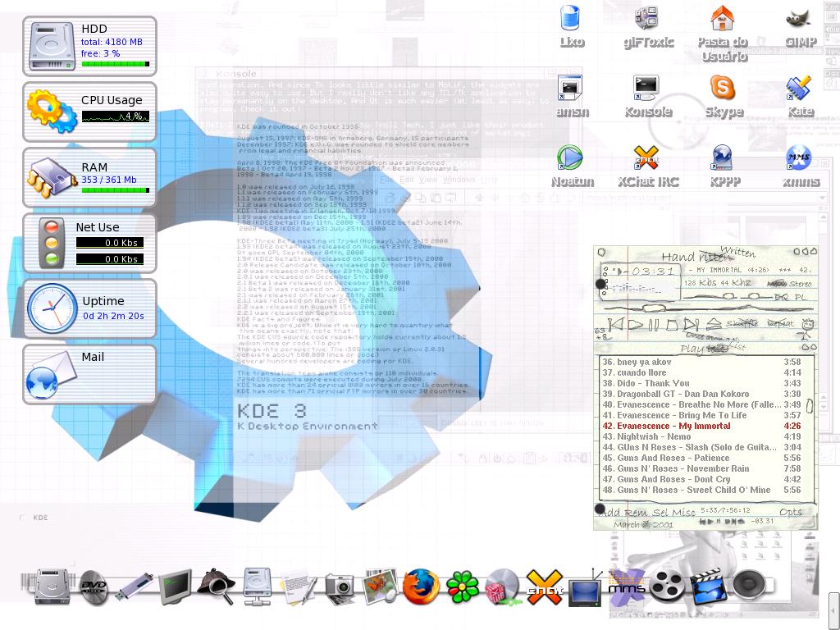Toggle the XMMS PL playlist button

click(x=801, y=297)
